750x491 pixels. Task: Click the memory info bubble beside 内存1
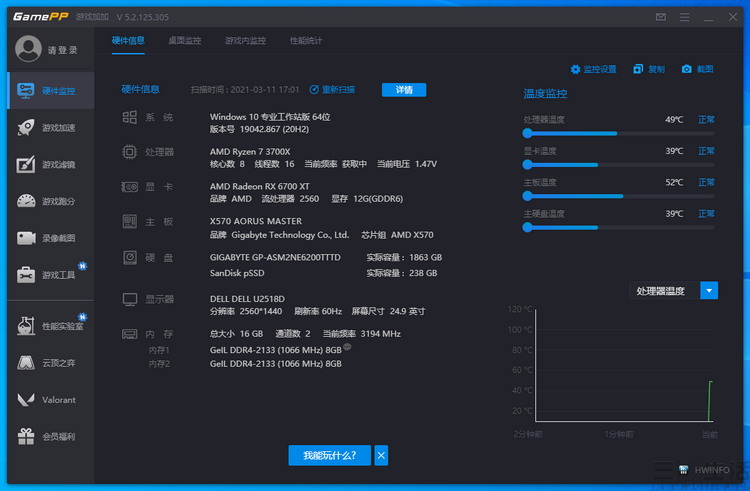(x=347, y=347)
